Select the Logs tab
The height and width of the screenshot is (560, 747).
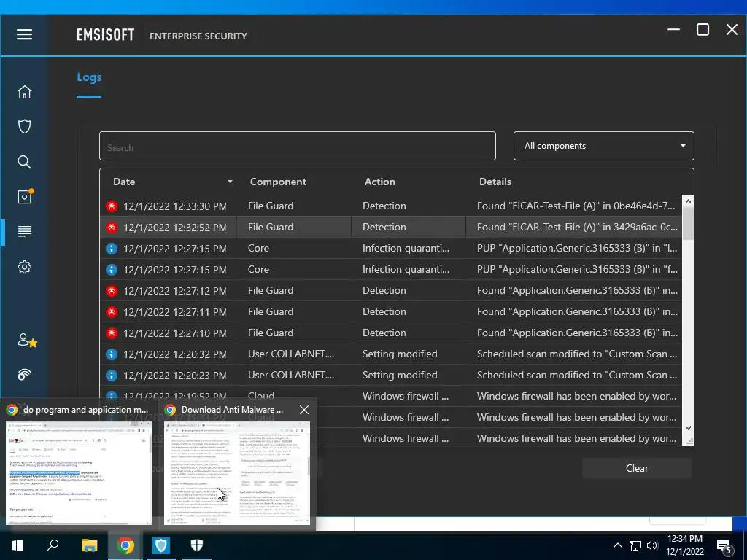[89, 77]
